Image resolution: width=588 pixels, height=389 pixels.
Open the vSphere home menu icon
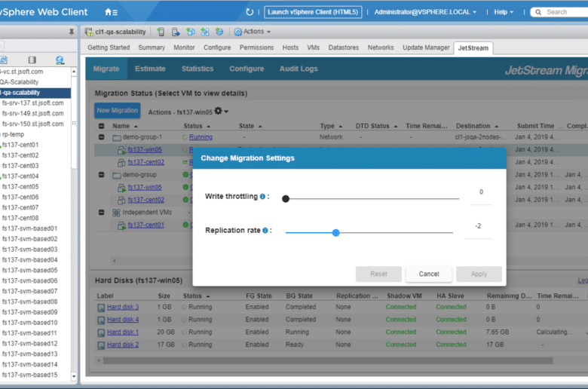111,12
